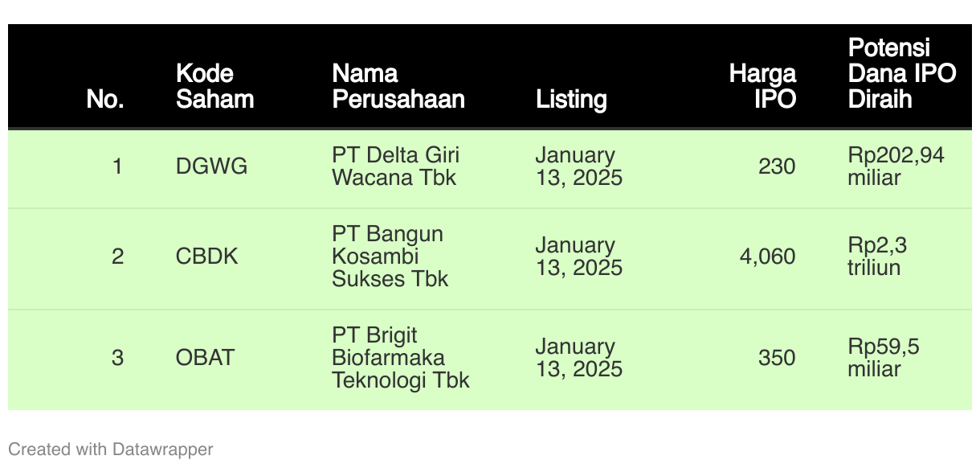Screen dimensions: 980x468
Task: Select 'Potensi Dana IPO Diraih' header
Action: coord(902,73)
